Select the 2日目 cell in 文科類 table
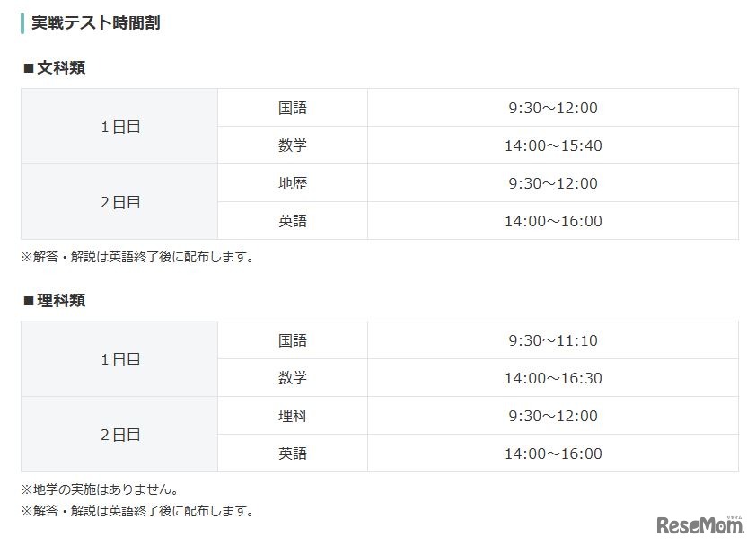 click(120, 202)
